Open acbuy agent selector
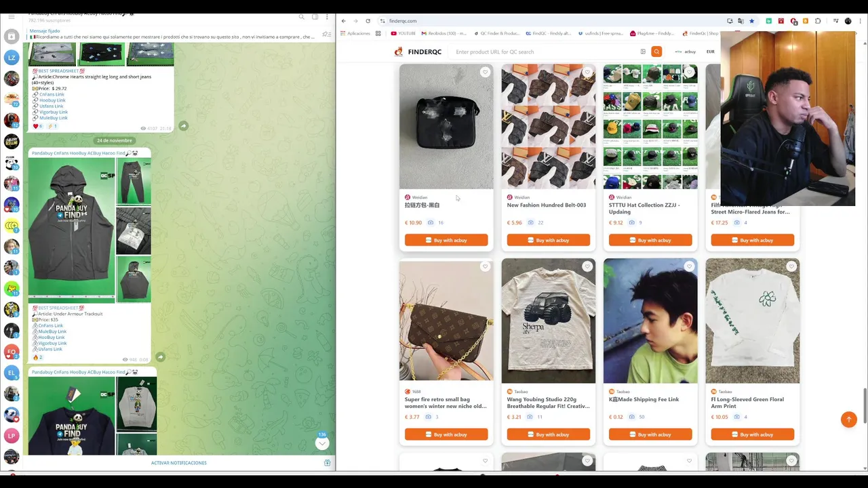The height and width of the screenshot is (488, 868). [x=686, y=52]
